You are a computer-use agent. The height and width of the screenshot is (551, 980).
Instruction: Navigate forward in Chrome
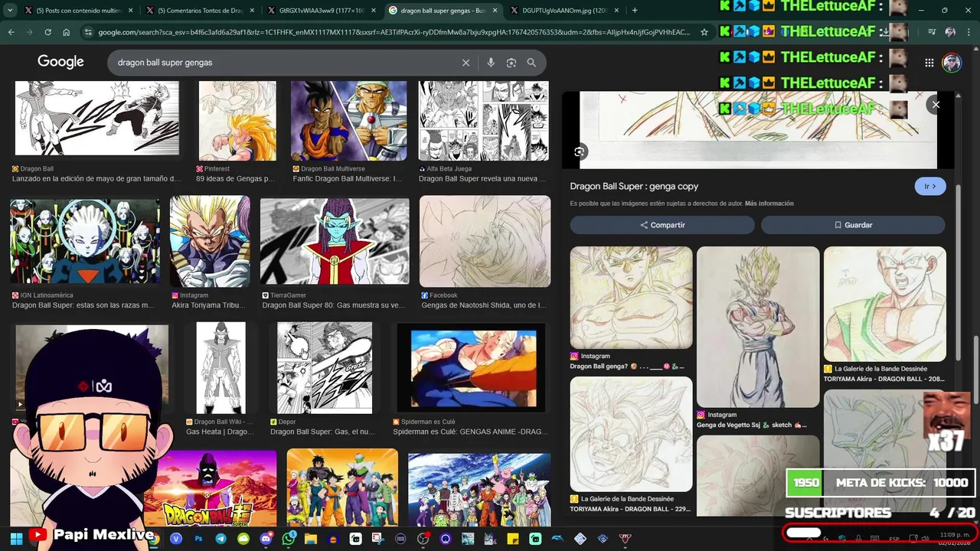(x=29, y=32)
